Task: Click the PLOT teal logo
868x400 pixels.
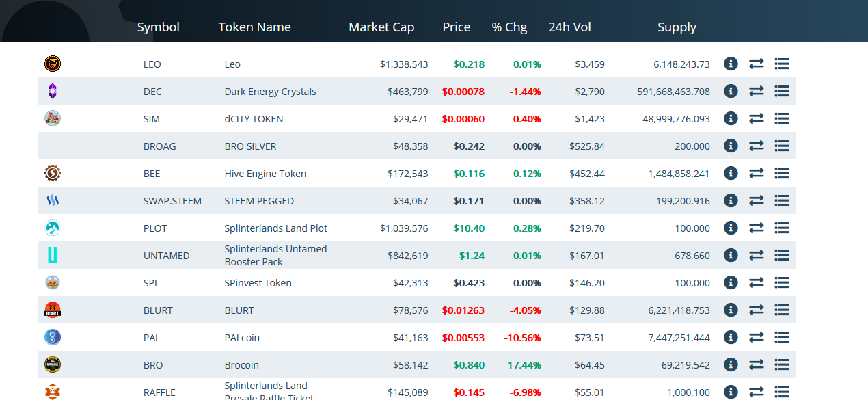Action: (53, 228)
